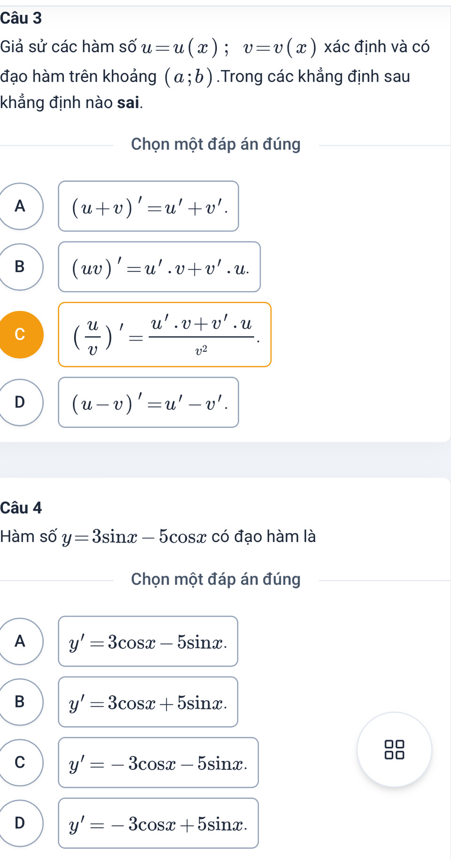451x868 pixels.
Task: Choose option box (uv)' = u'.v+v'.u
Action: pyautogui.click(x=159, y=267)
